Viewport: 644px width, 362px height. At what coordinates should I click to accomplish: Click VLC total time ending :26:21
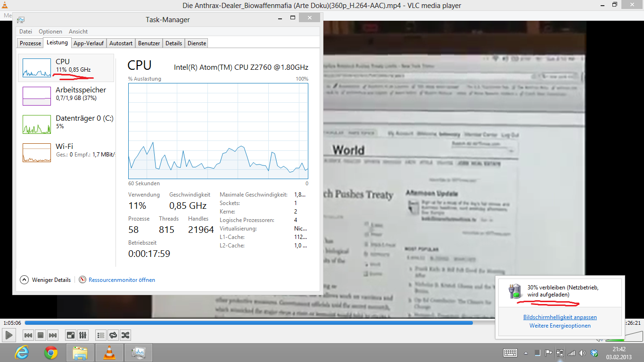coord(633,323)
